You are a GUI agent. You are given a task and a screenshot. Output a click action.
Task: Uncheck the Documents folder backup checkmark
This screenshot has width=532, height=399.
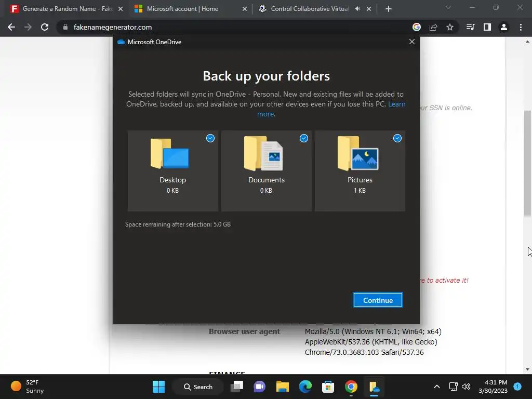(303, 138)
